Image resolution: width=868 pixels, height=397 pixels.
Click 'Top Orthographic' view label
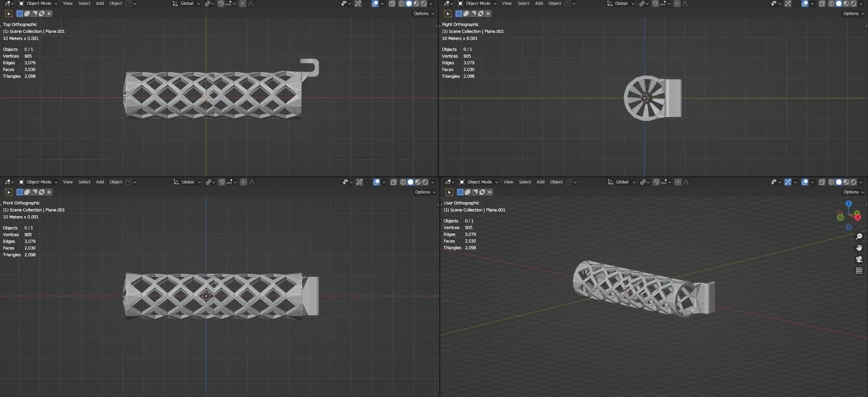coord(20,24)
